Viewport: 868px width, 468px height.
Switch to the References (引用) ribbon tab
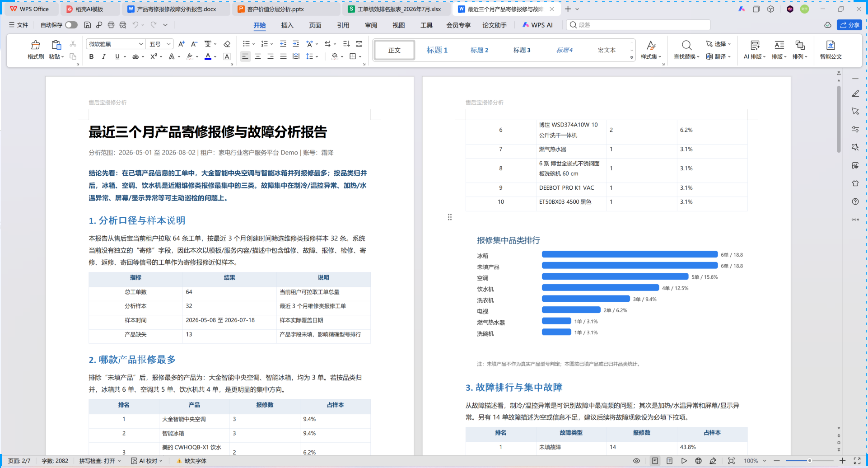coord(343,25)
